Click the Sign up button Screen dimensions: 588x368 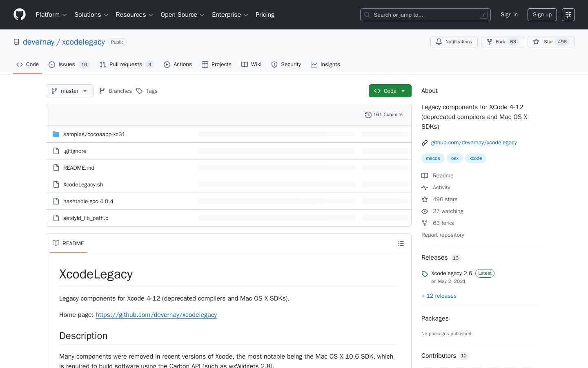pyautogui.click(x=542, y=15)
